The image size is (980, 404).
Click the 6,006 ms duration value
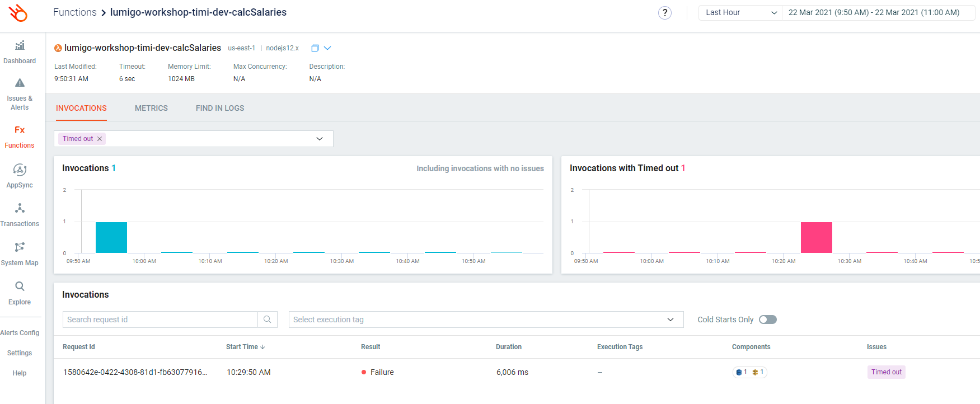pyautogui.click(x=512, y=372)
